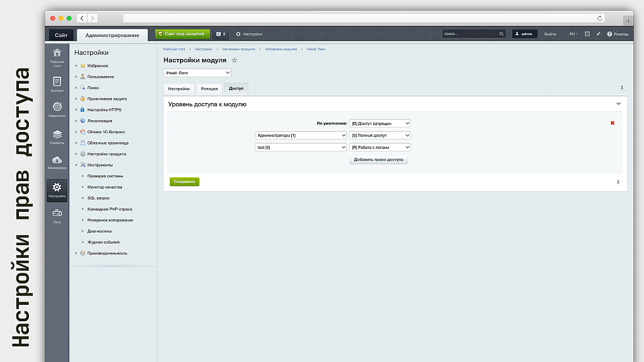Screen dimensions: 644x362
Task: Pin the tabs using top pin icon
Action: tap(621, 88)
